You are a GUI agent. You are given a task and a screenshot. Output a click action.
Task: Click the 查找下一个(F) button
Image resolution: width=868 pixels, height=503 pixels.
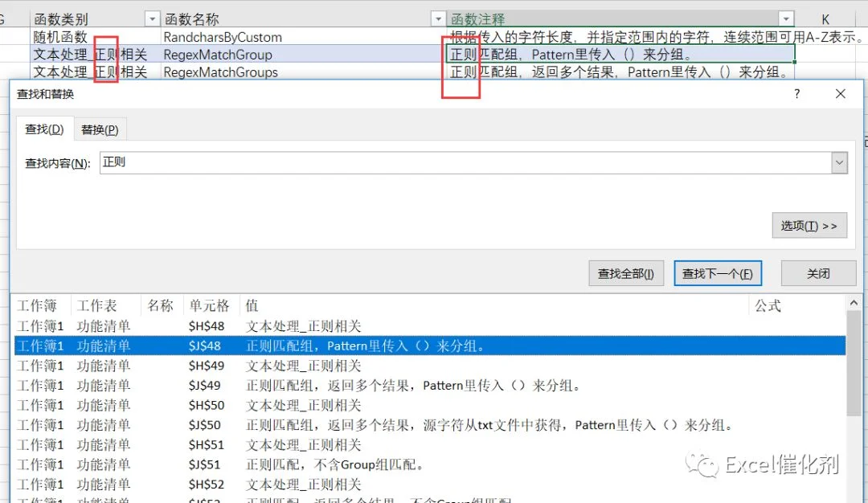pyautogui.click(x=718, y=273)
